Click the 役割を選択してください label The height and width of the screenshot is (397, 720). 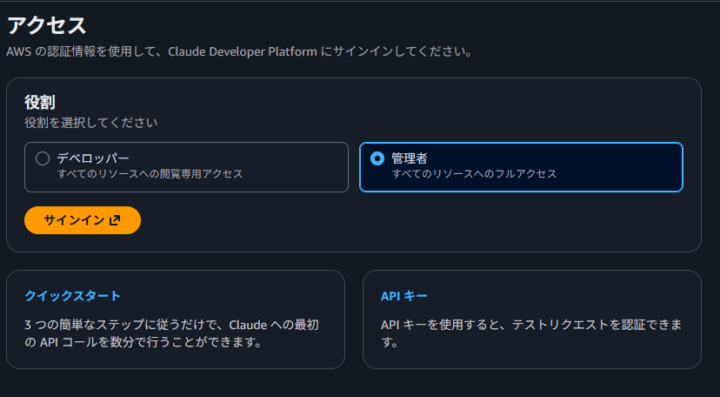click(x=91, y=123)
